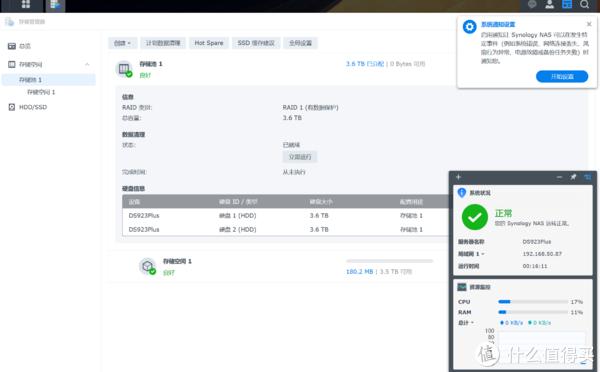Open the DSM main menu grid icon
Image resolution: width=600 pixels, height=372 pixels.
coord(26,5)
